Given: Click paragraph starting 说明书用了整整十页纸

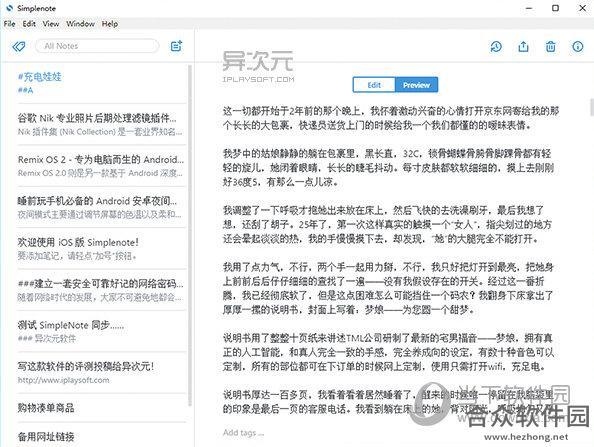Looking at the screenshot, I should tap(388, 352).
